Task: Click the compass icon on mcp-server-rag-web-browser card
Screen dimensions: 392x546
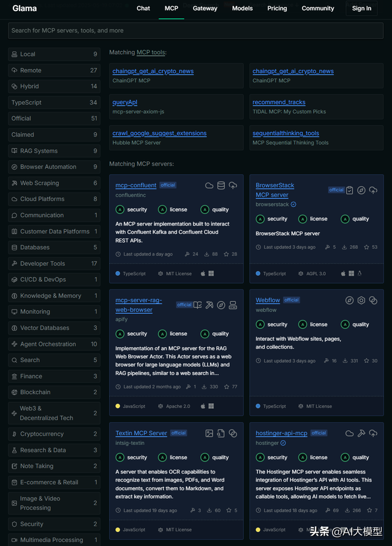Action: click(221, 305)
